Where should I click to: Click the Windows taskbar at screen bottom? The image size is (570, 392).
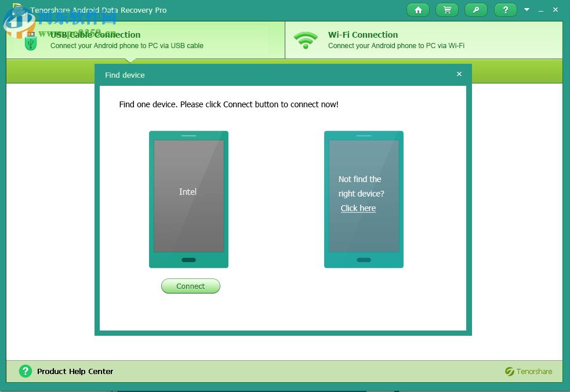pyautogui.click(x=285, y=389)
